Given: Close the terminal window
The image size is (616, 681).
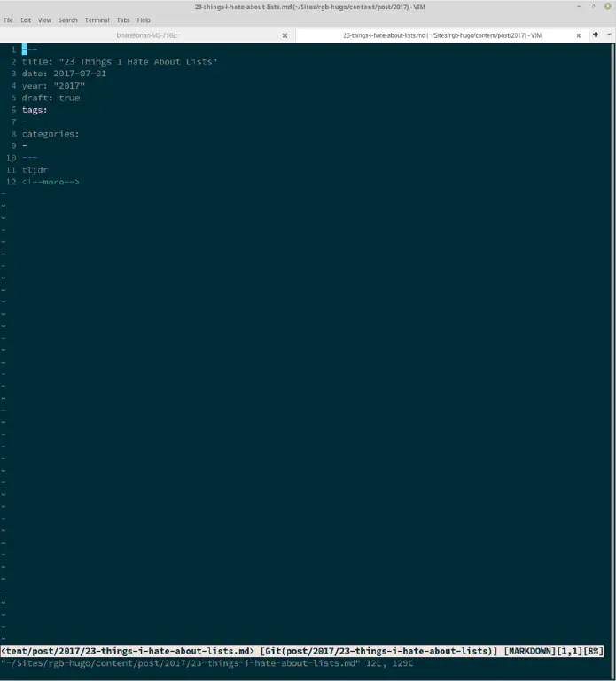Looking at the screenshot, I should tap(605, 6).
